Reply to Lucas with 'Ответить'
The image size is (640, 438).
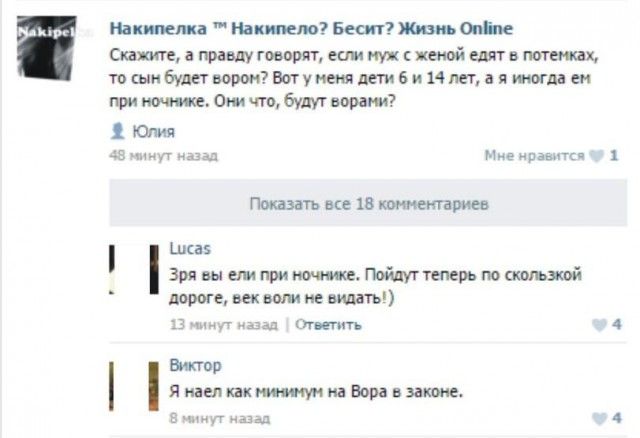coord(328,325)
